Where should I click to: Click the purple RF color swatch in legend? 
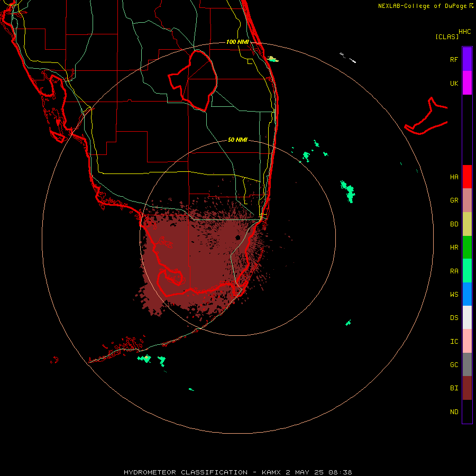click(x=467, y=59)
